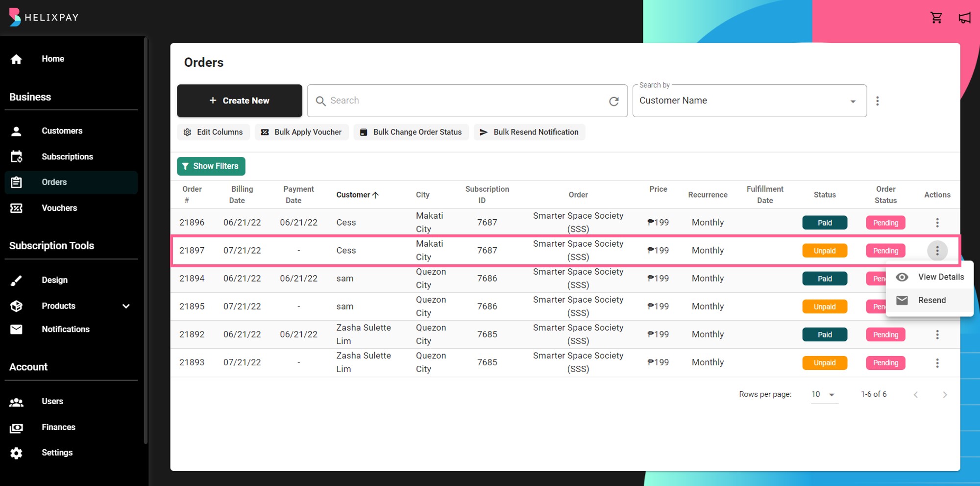Click the Price column header
Viewport: 980px width, 486px height.
658,189
